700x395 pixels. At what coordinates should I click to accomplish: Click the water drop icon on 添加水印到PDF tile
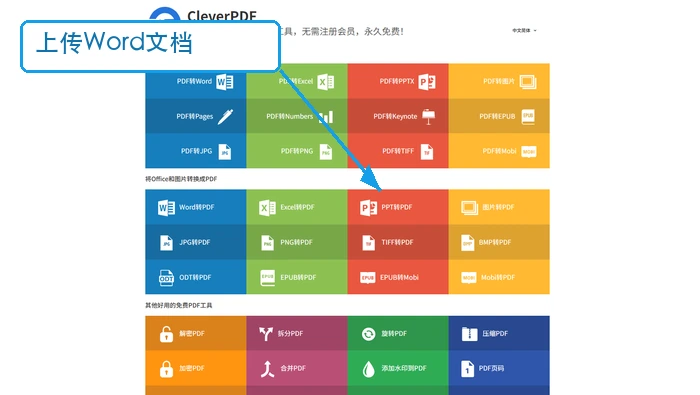point(368,369)
